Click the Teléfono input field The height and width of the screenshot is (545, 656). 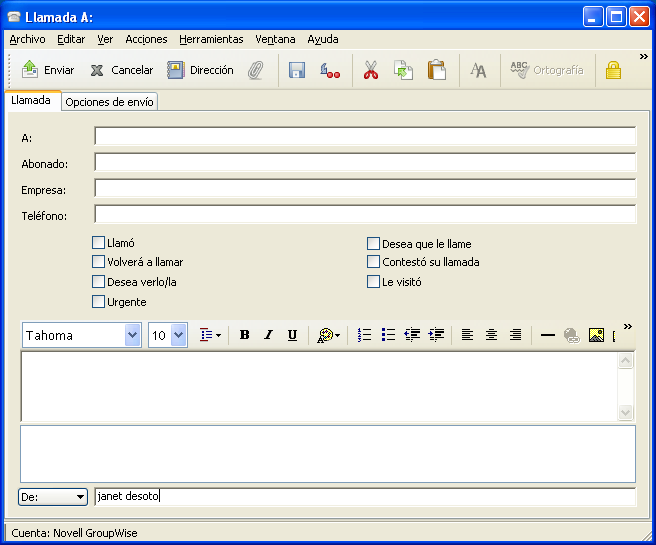(365, 214)
